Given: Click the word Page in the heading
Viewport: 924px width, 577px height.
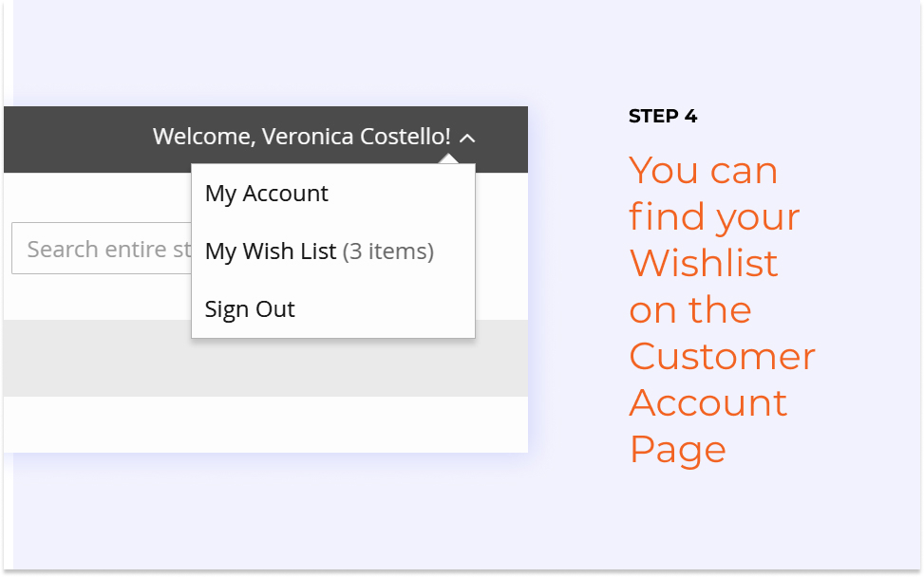Looking at the screenshot, I should point(678,451).
